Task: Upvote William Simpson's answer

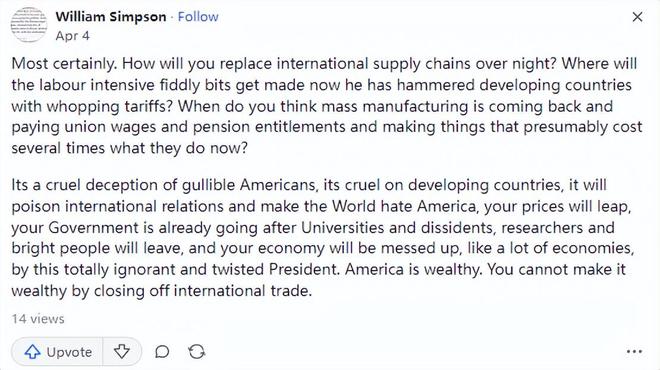Action: (x=57, y=351)
